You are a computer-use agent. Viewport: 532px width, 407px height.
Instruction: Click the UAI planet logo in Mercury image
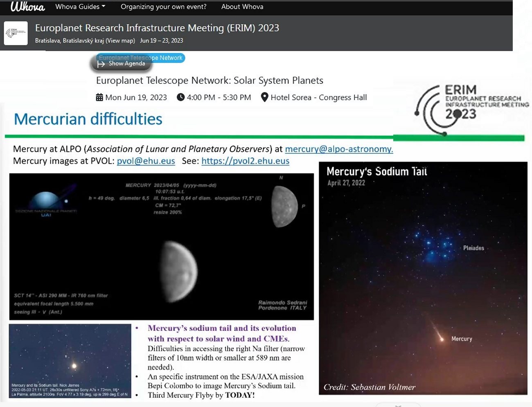46,204
